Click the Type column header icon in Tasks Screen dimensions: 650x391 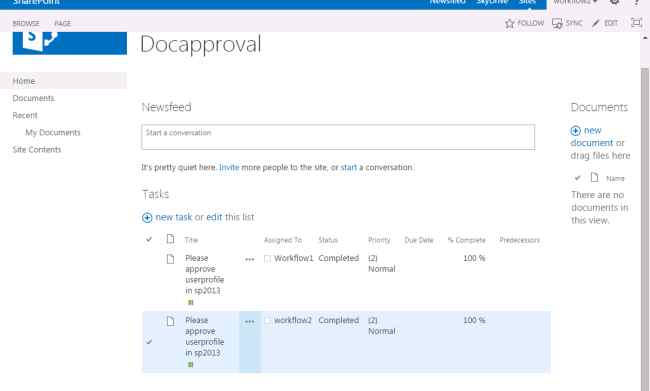tap(170, 239)
